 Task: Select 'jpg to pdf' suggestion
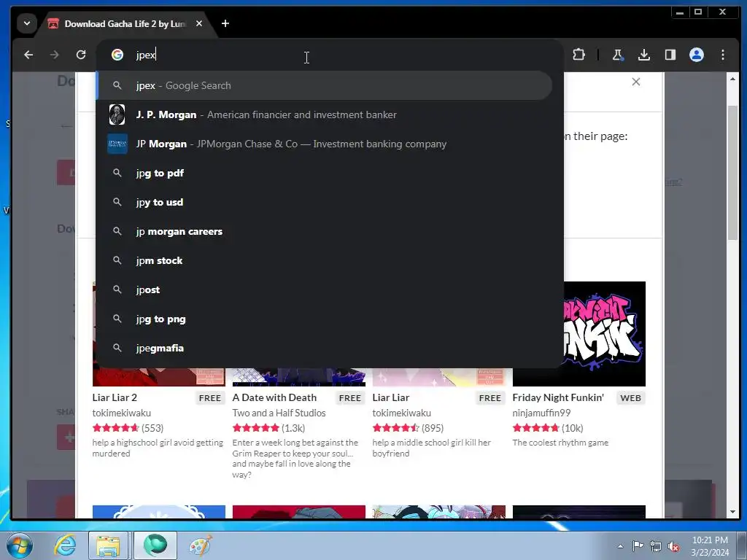pyautogui.click(x=325, y=173)
